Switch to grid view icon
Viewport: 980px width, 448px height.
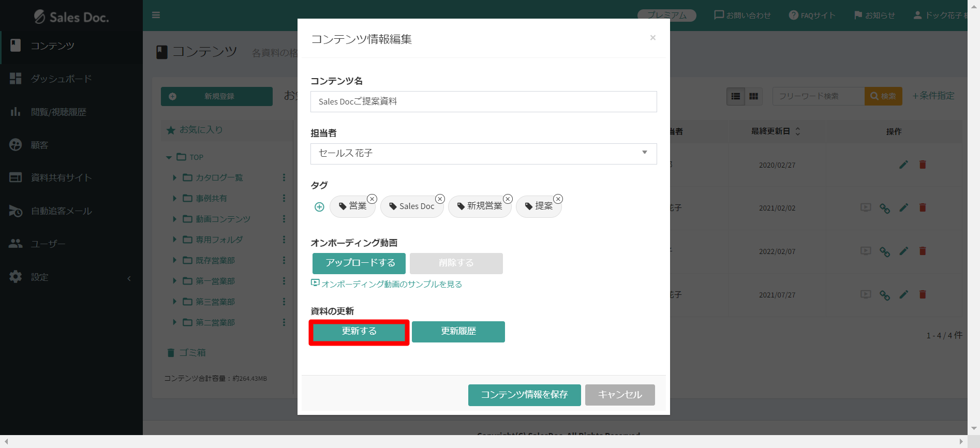[x=753, y=96]
